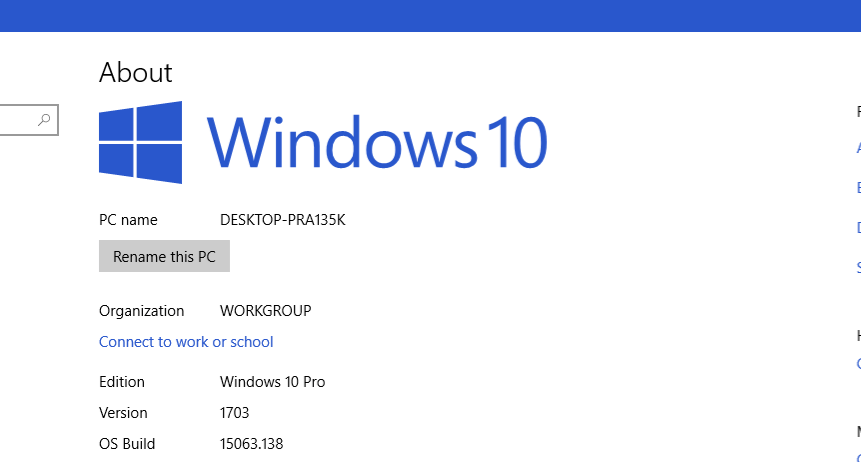The height and width of the screenshot is (462, 861).
Task: Open the Connect to work or school link
Action: click(186, 342)
